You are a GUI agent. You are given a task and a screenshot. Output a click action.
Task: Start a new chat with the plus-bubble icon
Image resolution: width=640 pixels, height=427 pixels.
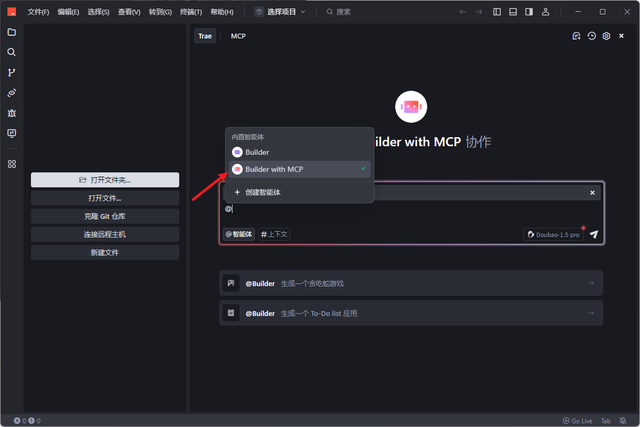(x=576, y=36)
